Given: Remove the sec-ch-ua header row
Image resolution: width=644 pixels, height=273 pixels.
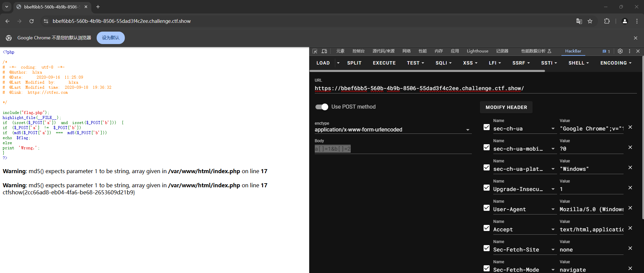Looking at the screenshot, I should [630, 127].
